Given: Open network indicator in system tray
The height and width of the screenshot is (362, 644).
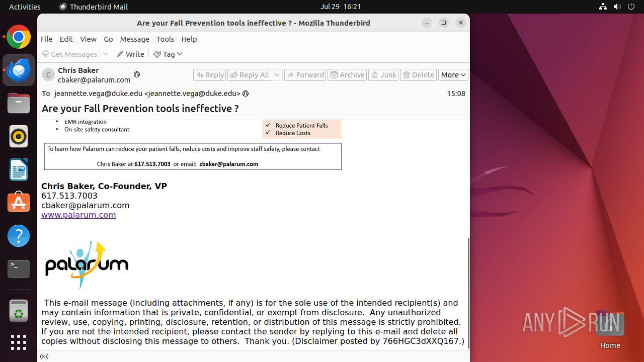Looking at the screenshot, I should point(603,7).
